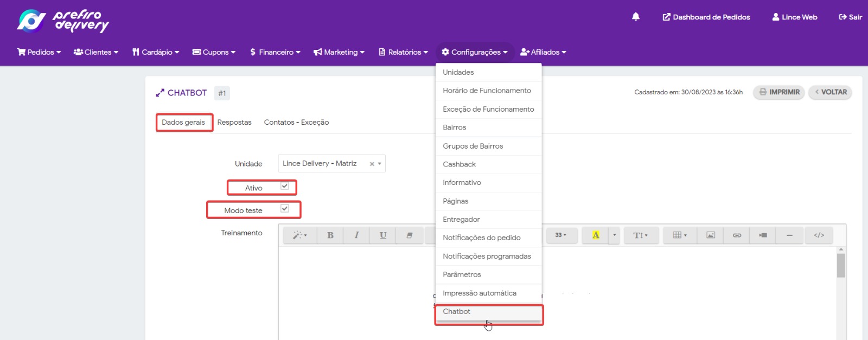Image resolution: width=868 pixels, height=340 pixels.
Task: Expand the font size 33 dropdown
Action: [x=560, y=235]
